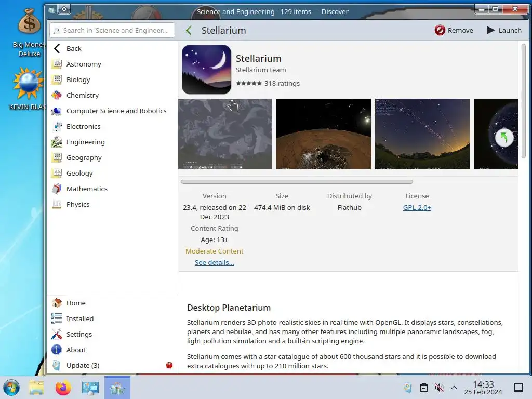Open the Chemistry category icon
The image size is (532, 399).
(57, 95)
